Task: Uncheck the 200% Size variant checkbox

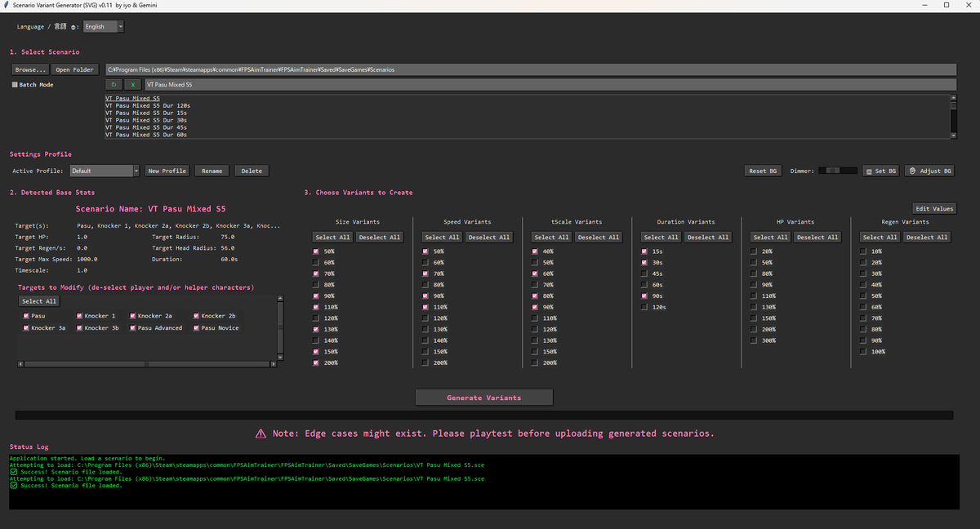Action: [x=318, y=362]
